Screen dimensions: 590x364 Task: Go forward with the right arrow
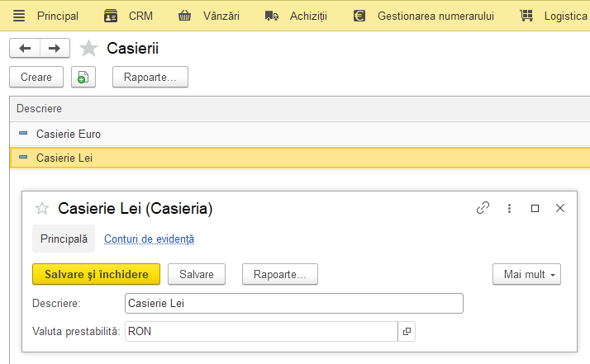pos(55,48)
